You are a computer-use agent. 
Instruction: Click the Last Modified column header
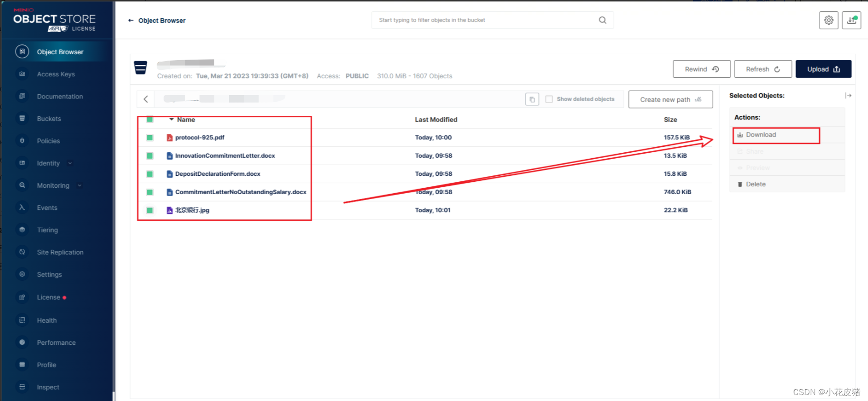tap(436, 120)
